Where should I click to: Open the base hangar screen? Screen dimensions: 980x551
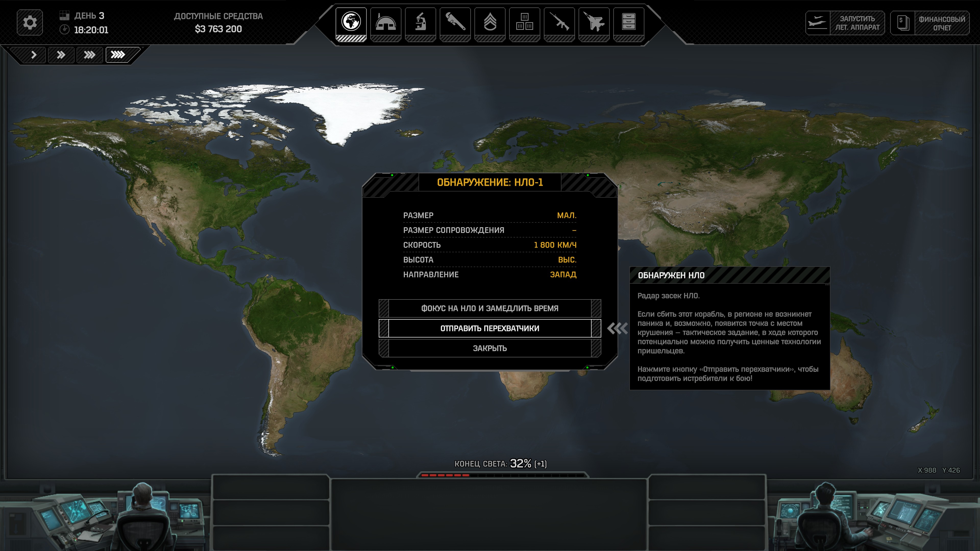point(386,22)
